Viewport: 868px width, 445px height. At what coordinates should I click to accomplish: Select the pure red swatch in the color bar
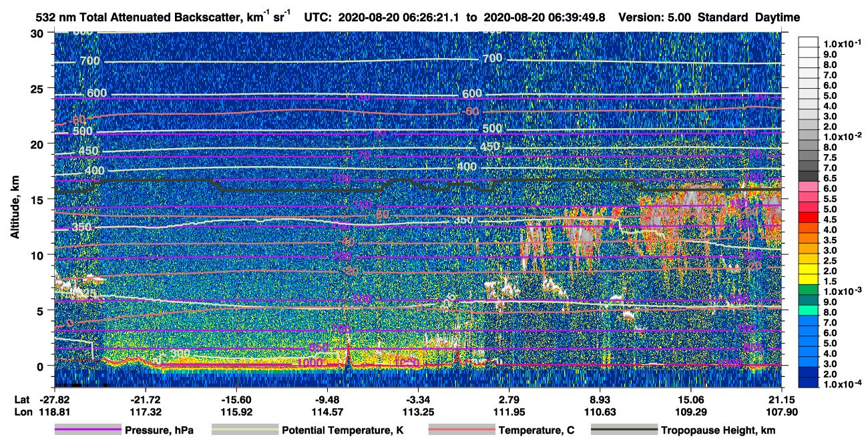[809, 219]
